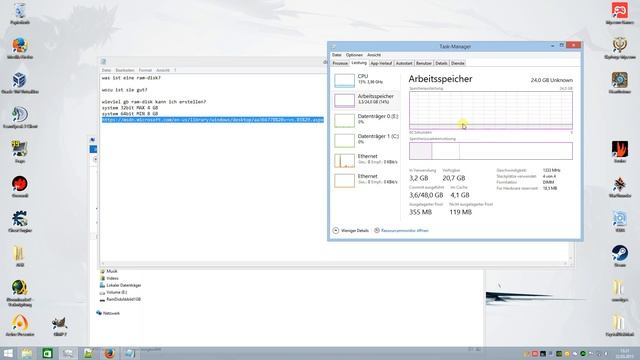Click the green circular tray icon
The width and height of the screenshot is (640, 360).
(583, 353)
